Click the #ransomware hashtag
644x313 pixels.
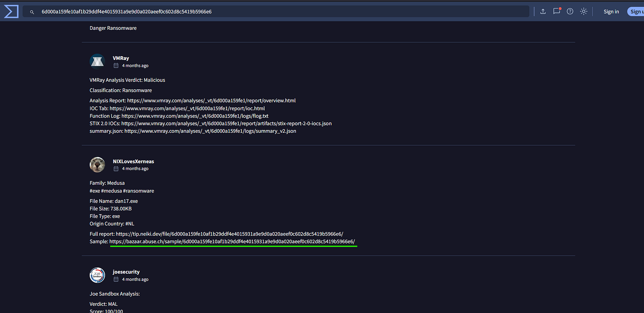138,191
